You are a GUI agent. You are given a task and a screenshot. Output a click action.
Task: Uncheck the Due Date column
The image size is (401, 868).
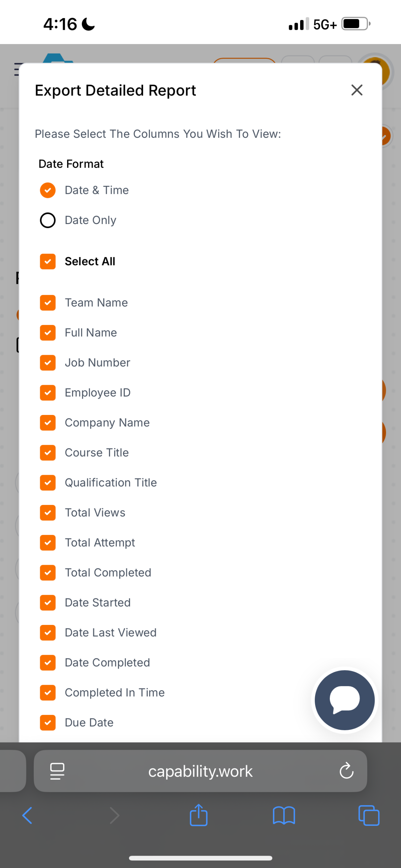tap(48, 723)
